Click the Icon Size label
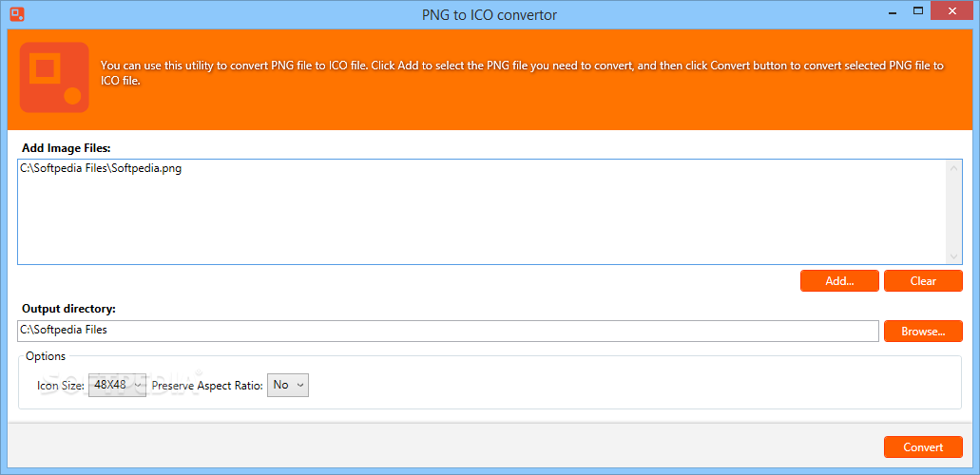 click(61, 386)
